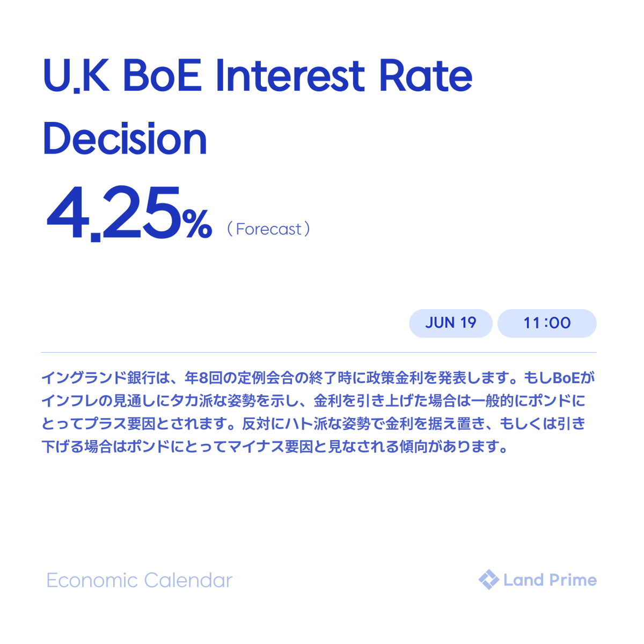Screen dimensions: 644x644
Task: Click the Land Prime diamond logo icon
Action: [488, 580]
